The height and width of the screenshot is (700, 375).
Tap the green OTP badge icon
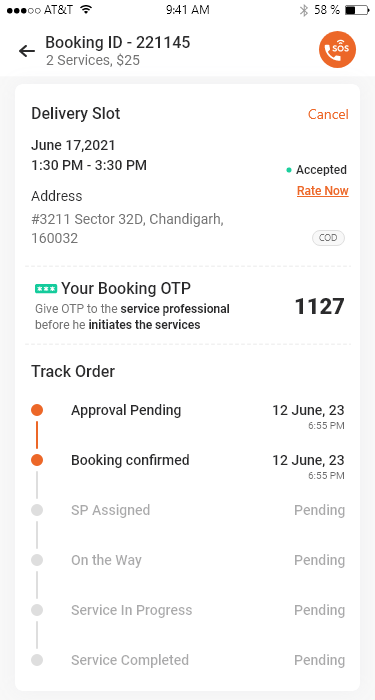coord(46,289)
